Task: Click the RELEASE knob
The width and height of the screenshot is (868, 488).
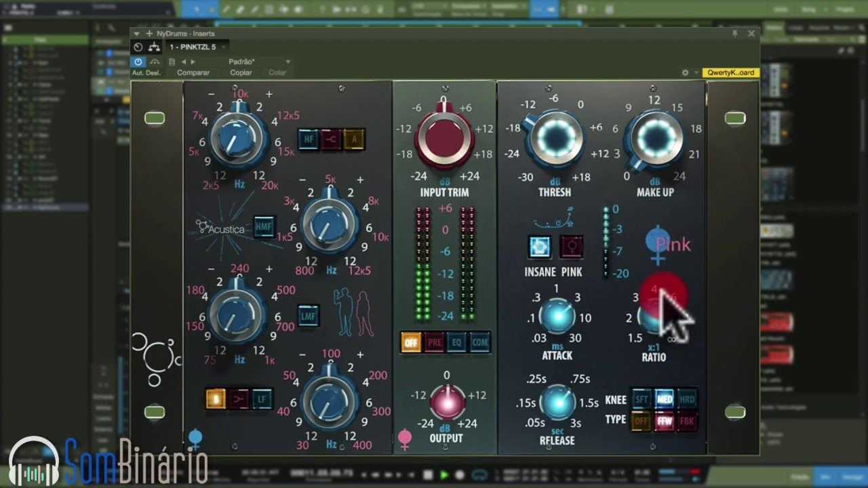Action: click(558, 403)
